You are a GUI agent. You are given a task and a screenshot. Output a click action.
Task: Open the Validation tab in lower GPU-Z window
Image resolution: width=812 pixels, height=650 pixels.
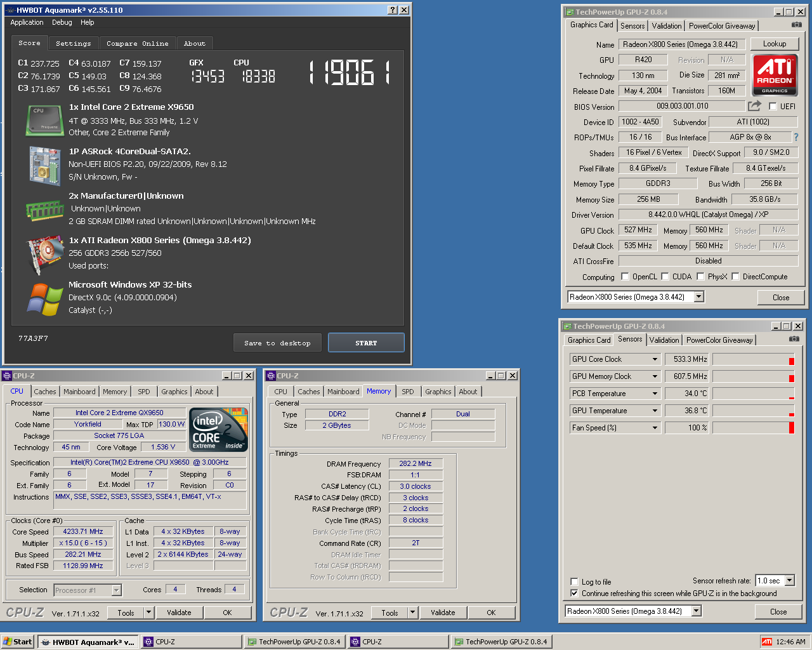tap(664, 340)
